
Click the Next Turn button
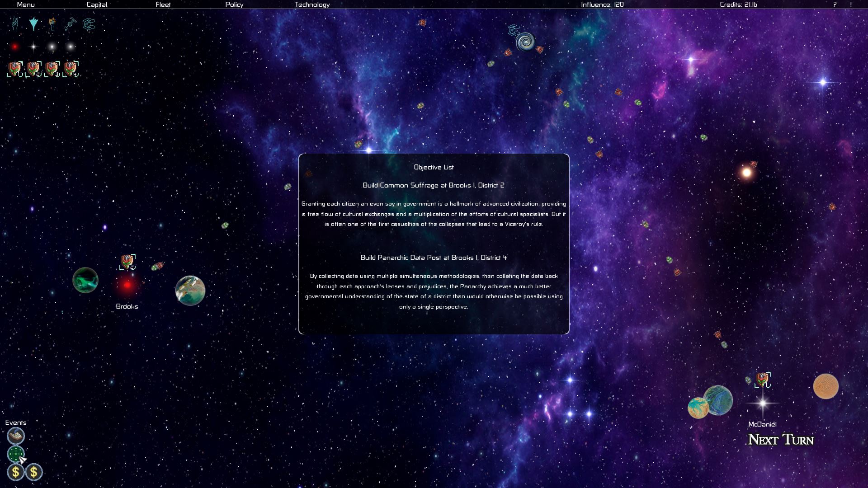[x=780, y=440]
